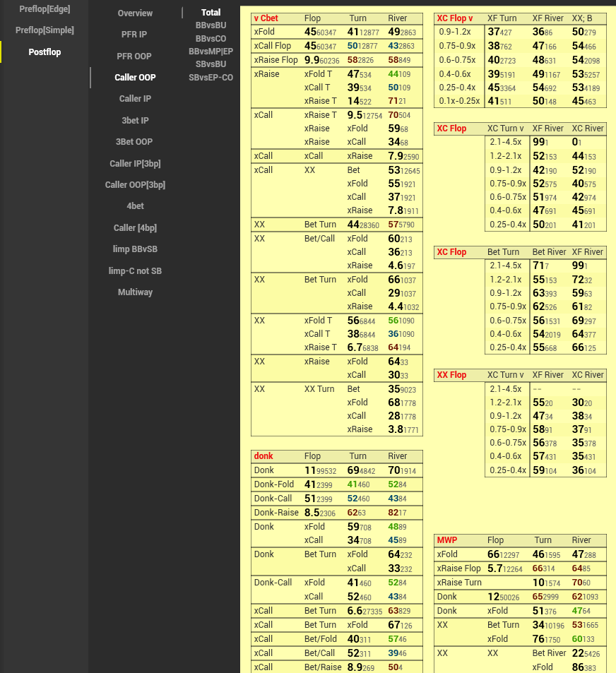Open Caller OOP[3bp] stats
This screenshot has height=673, width=616.
click(135, 185)
